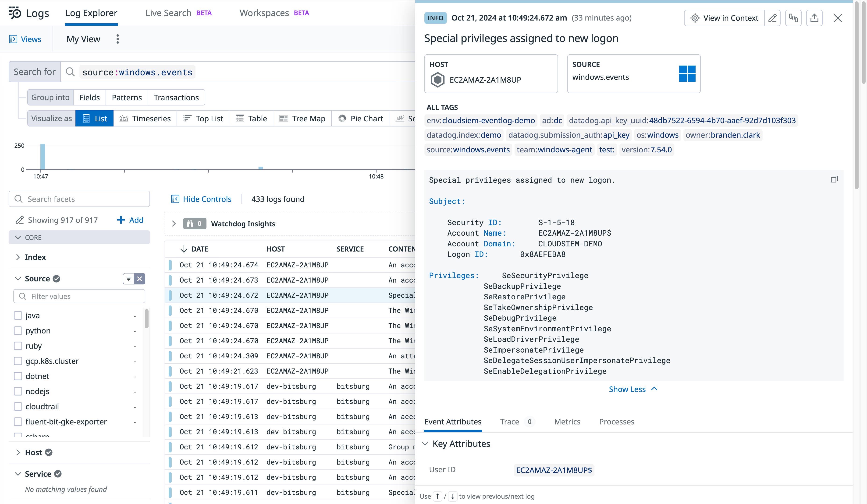Open the filter icon on the Source facet

coord(128,278)
